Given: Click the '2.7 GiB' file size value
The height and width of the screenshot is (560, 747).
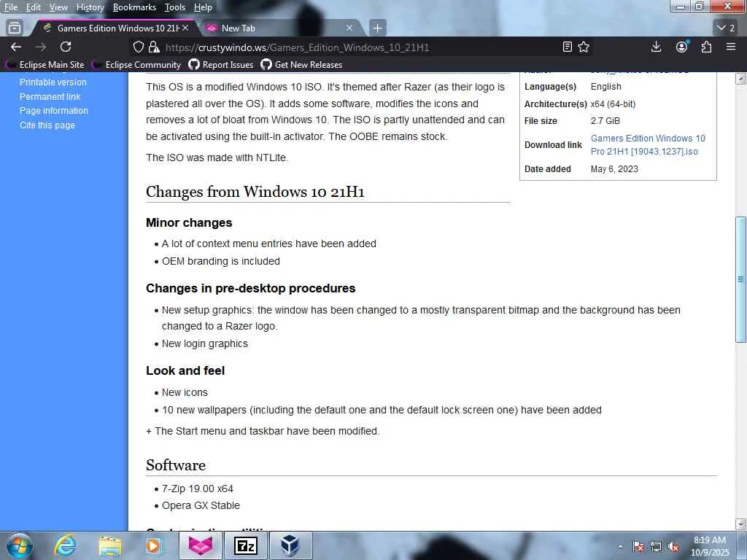Looking at the screenshot, I should [605, 121].
